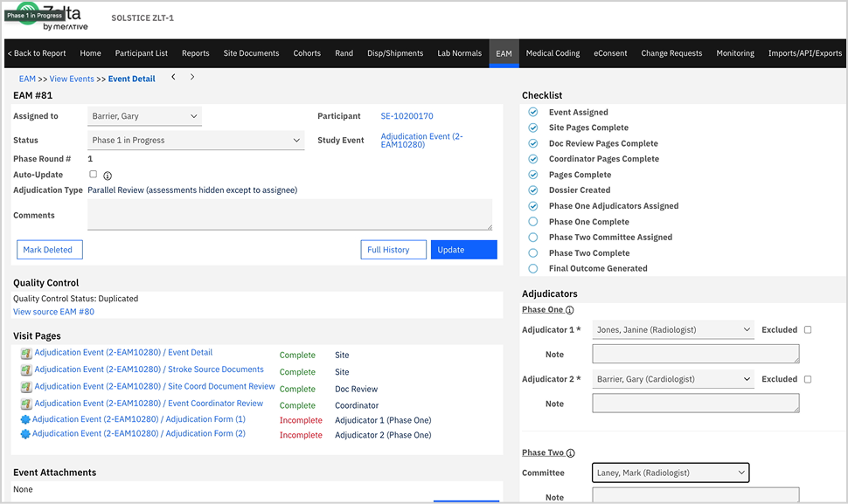Click inside the Comments text field

(x=288, y=216)
